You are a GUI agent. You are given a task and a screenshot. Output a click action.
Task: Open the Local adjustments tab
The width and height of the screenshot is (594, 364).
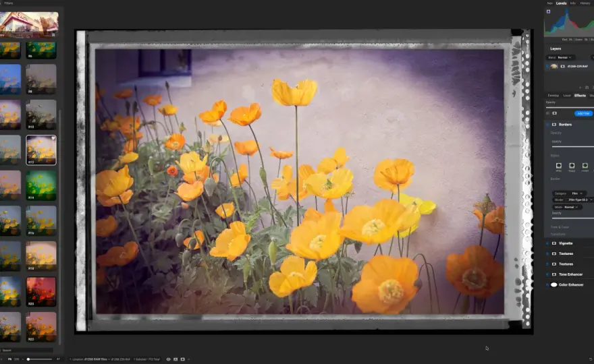pos(567,95)
